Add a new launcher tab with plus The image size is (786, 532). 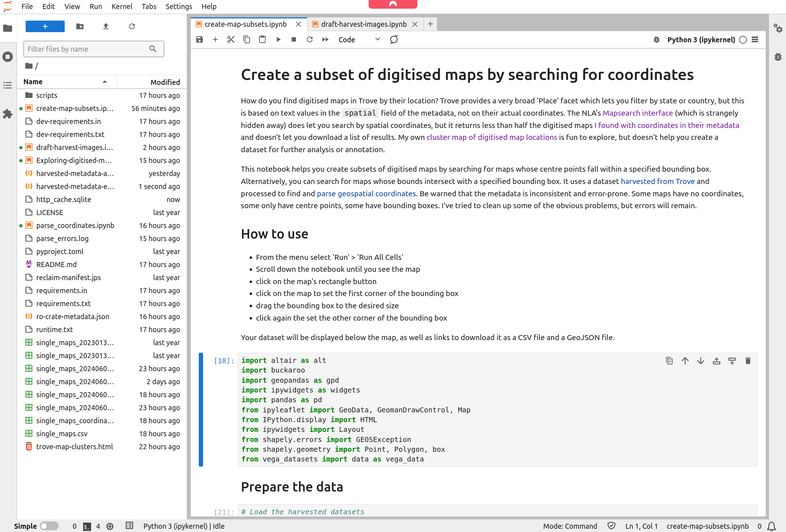pos(430,24)
